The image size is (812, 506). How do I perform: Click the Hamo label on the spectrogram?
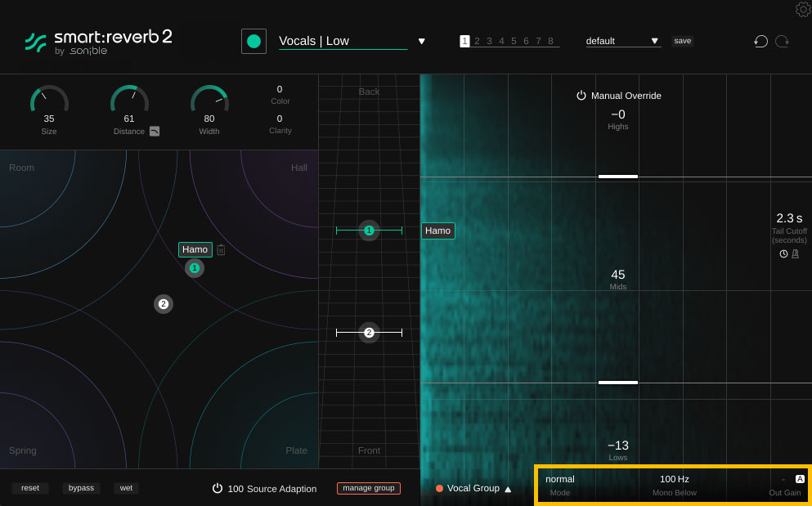[x=438, y=231]
